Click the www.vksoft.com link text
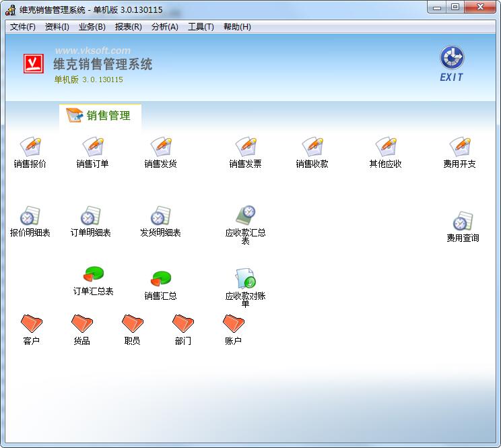The image size is (501, 448). pos(93,51)
